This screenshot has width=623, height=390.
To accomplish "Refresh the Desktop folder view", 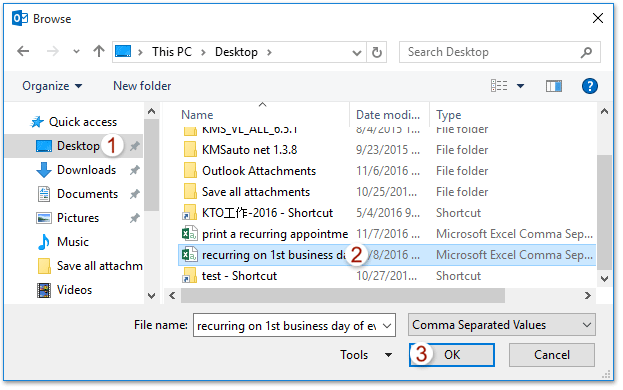I will pyautogui.click(x=377, y=52).
